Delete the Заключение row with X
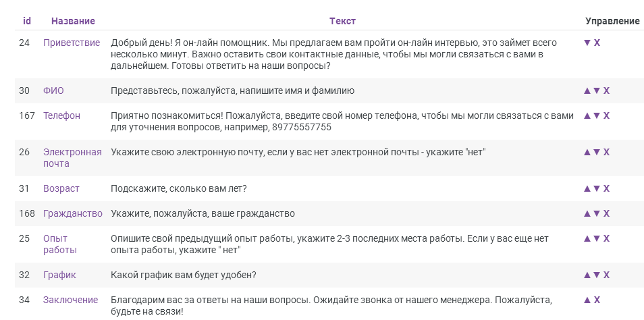Viewport: 644px width, 320px height. (597, 300)
